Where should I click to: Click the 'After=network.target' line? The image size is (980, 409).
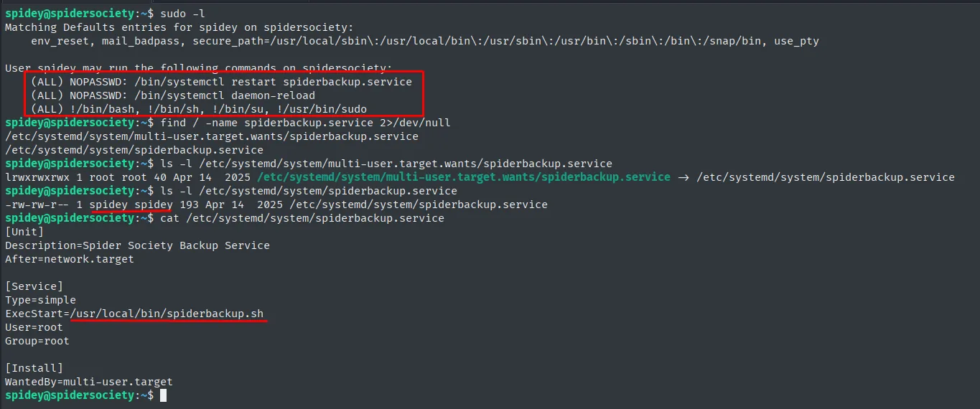coord(70,259)
